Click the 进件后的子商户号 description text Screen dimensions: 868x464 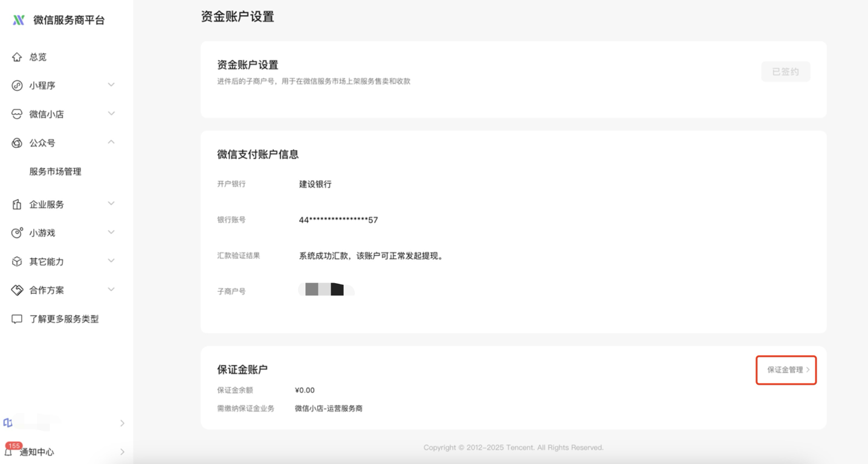tap(314, 81)
